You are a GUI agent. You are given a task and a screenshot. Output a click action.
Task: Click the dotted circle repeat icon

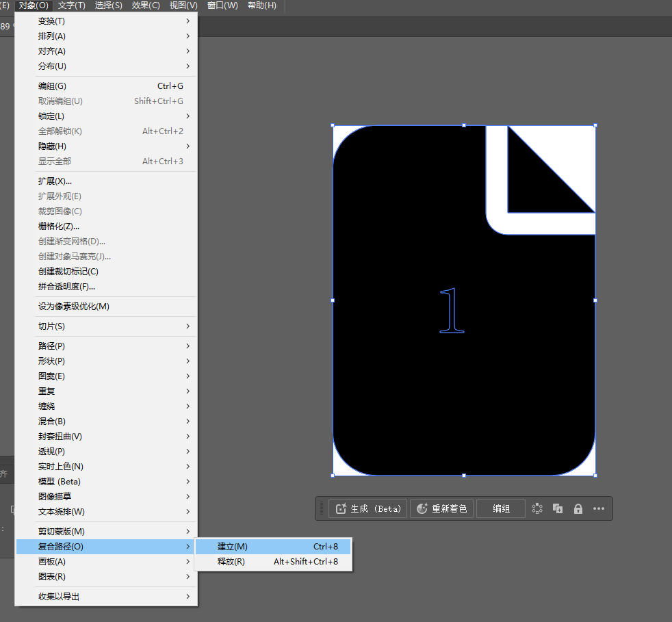tap(537, 508)
